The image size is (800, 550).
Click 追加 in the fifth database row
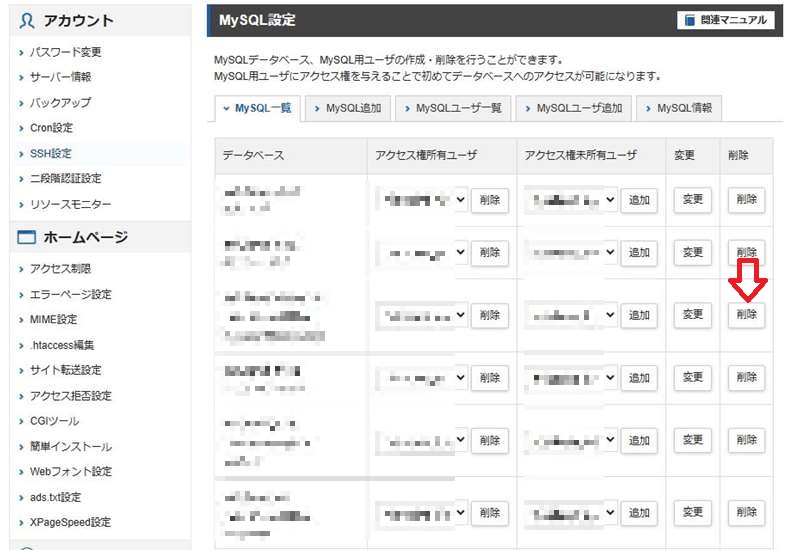coord(639,441)
